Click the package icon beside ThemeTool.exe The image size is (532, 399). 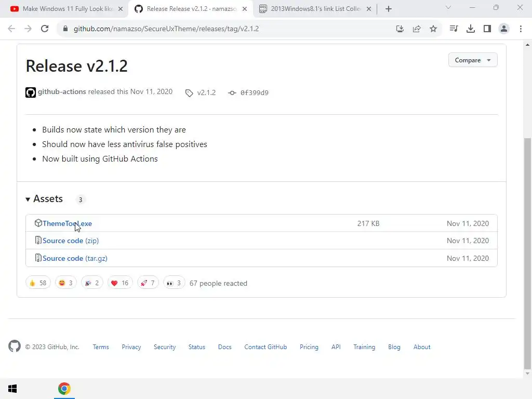pos(38,223)
